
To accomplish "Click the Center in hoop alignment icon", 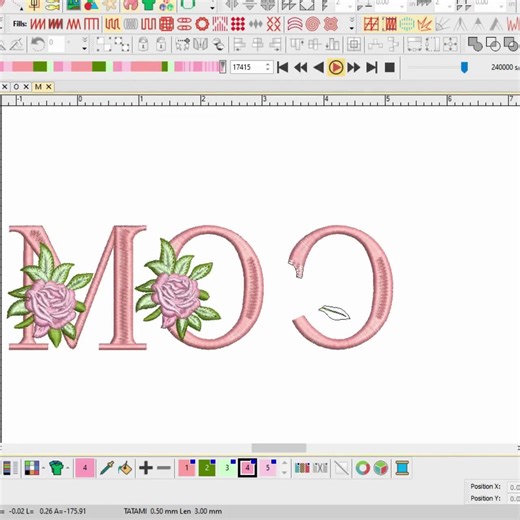I will tap(354, 44).
